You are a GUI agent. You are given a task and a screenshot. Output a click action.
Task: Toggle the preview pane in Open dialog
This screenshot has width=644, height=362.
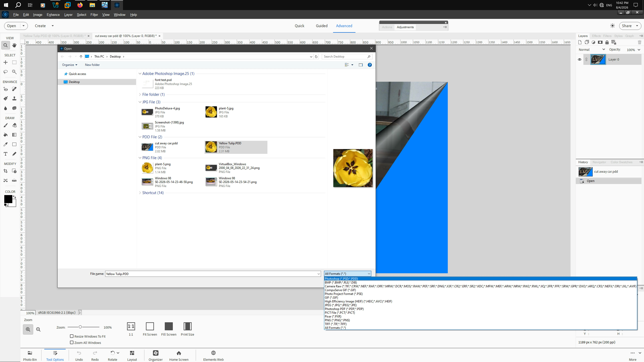point(360,65)
